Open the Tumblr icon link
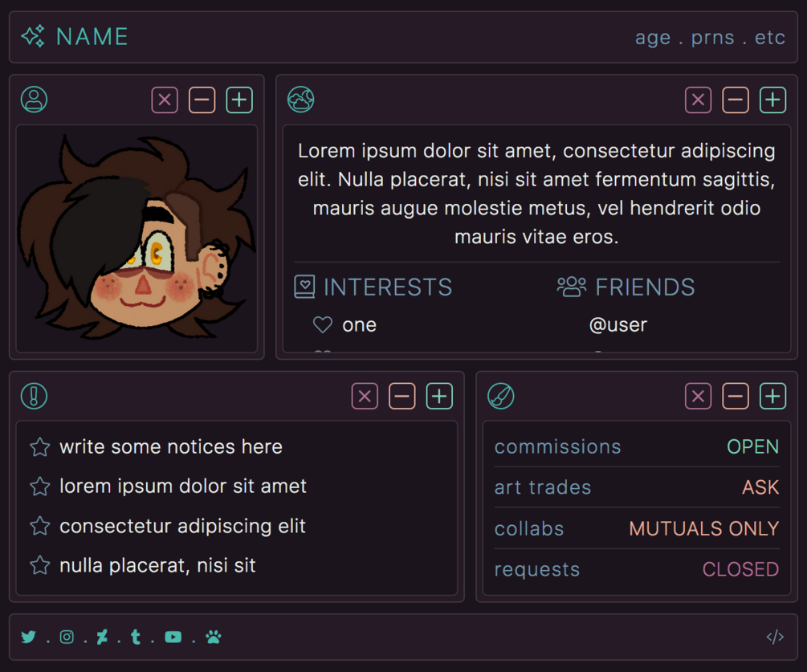This screenshot has height=672, width=807. (136, 637)
